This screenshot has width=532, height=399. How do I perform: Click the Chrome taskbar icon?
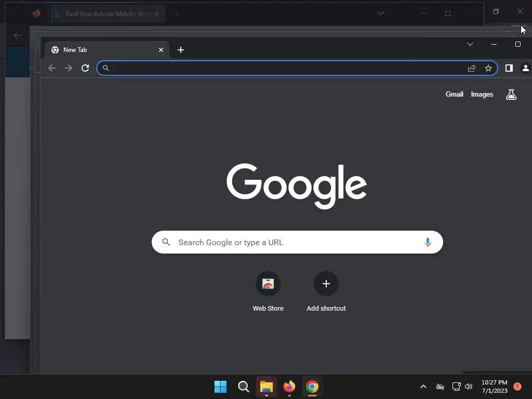point(312,387)
